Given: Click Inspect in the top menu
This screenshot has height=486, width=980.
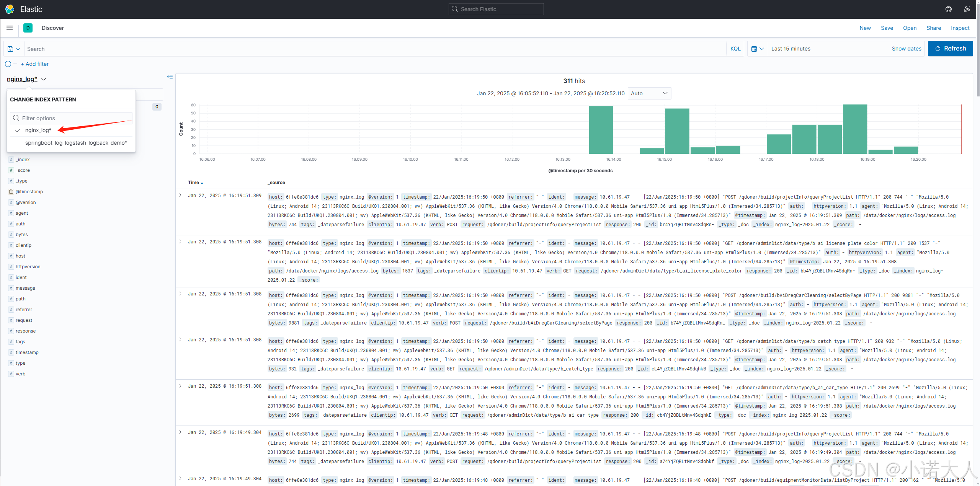Looking at the screenshot, I should (x=960, y=28).
